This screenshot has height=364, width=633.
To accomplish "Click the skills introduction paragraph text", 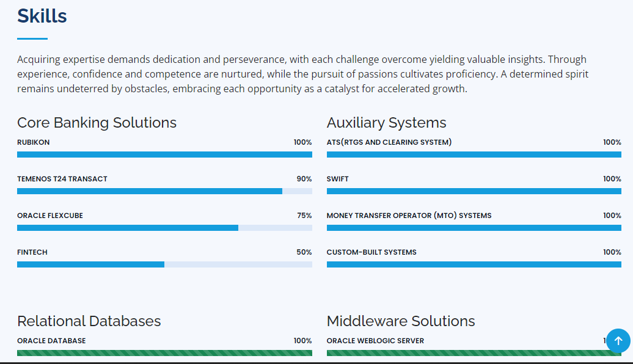I will pos(303,74).
